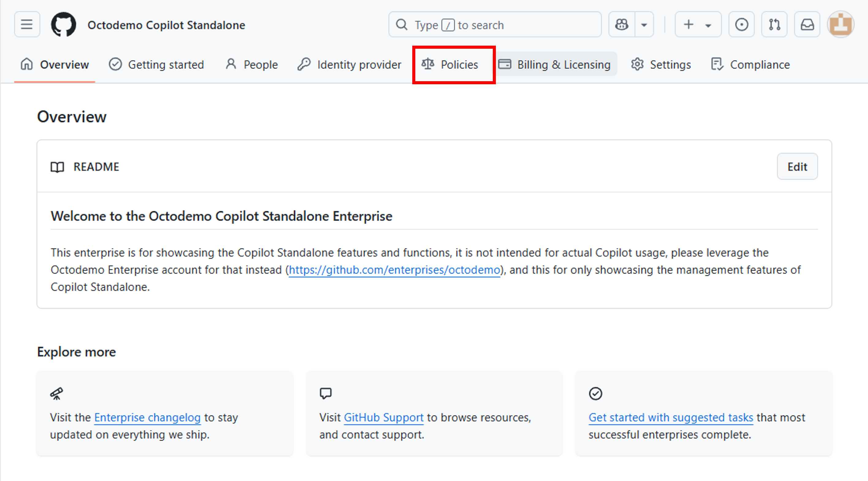Expand the Copilot dropdown arrow
868x481 pixels.
[x=644, y=25]
